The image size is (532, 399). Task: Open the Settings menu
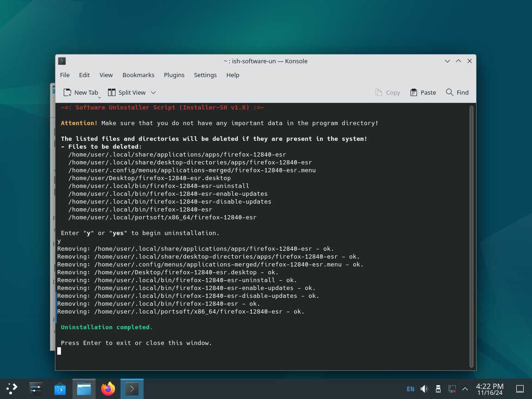point(205,75)
